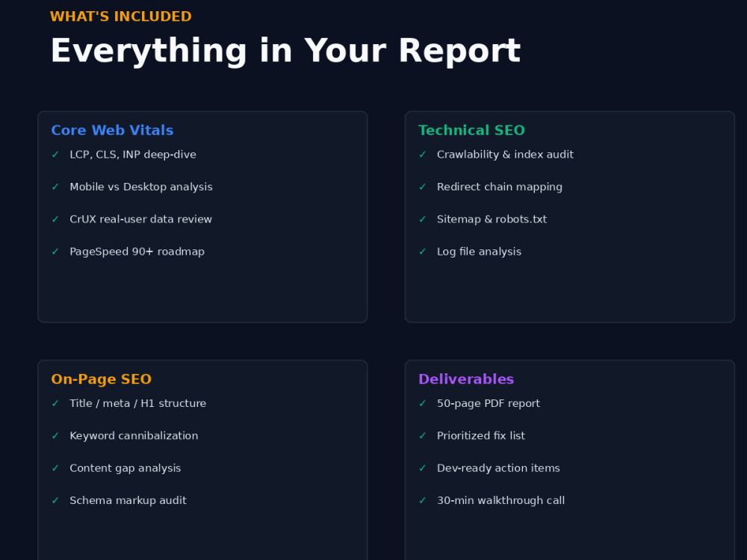The height and width of the screenshot is (560, 747).
Task: Click the checkmark next to Schema markup audit
Action: (x=55, y=501)
